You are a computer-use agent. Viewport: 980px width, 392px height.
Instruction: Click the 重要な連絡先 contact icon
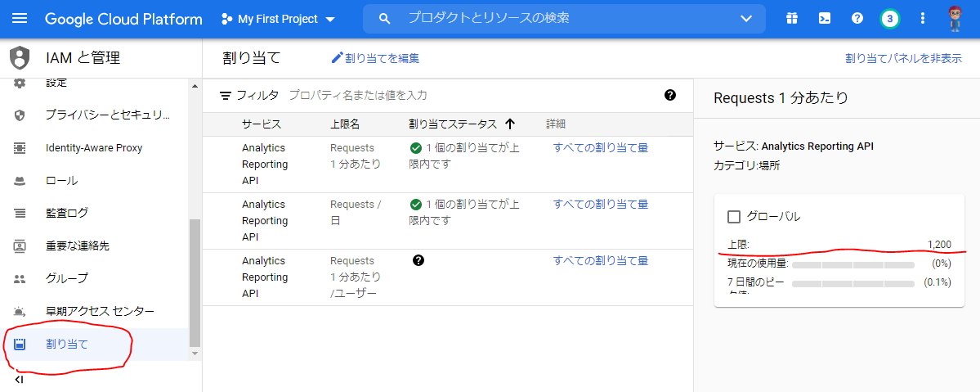[x=20, y=246]
